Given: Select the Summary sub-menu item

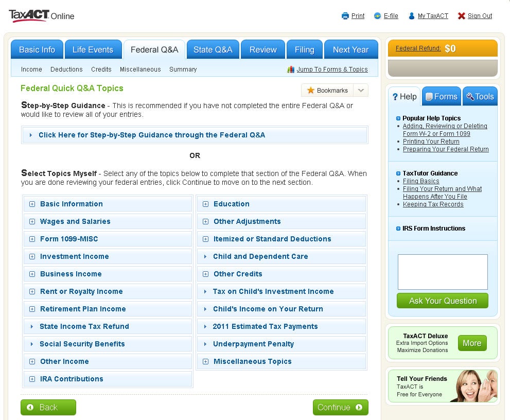Looking at the screenshot, I should click(x=183, y=69).
